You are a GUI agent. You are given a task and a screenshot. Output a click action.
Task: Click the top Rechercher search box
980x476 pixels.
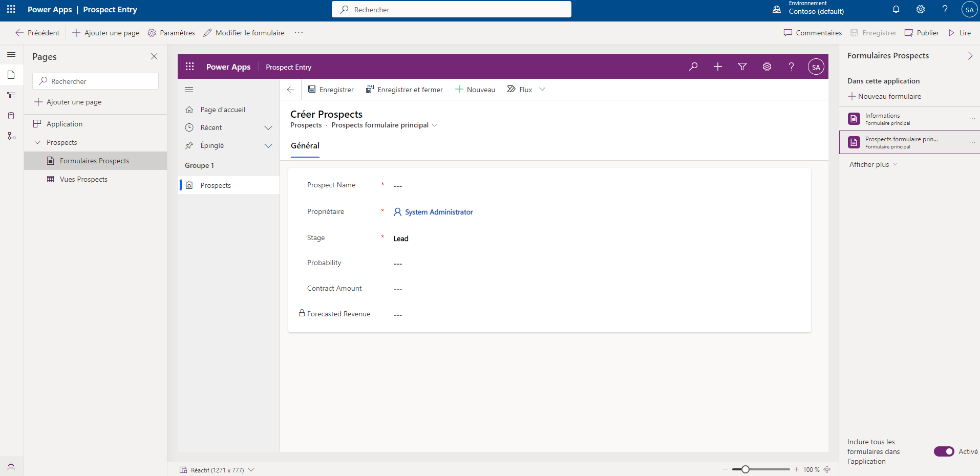pos(452,9)
